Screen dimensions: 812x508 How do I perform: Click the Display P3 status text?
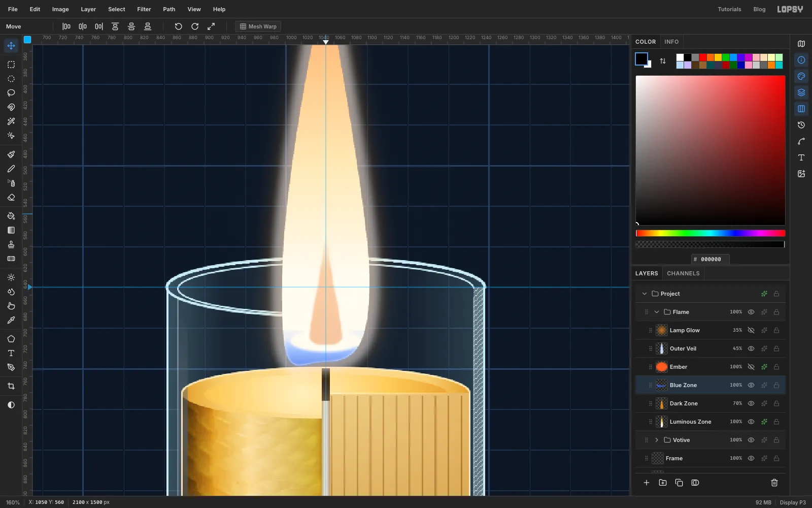(x=793, y=502)
